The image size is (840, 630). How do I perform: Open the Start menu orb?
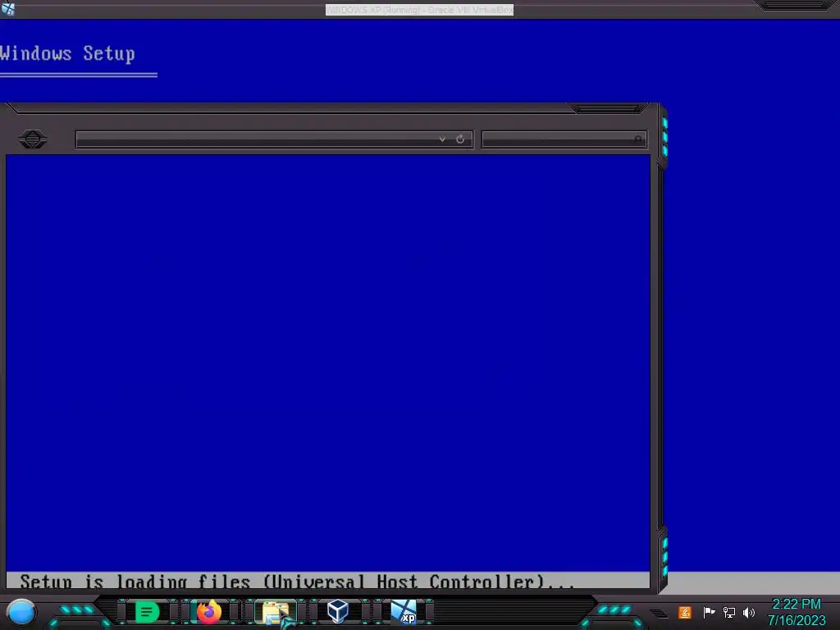click(x=21, y=612)
